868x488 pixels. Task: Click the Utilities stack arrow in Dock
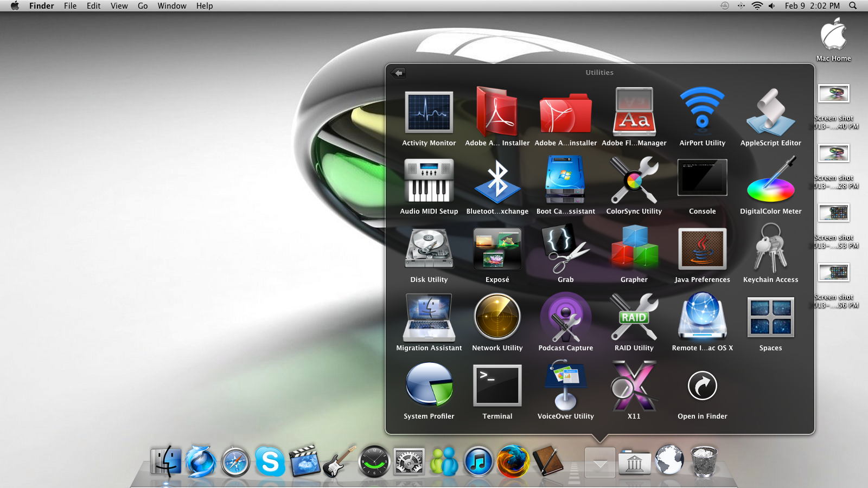(x=599, y=463)
